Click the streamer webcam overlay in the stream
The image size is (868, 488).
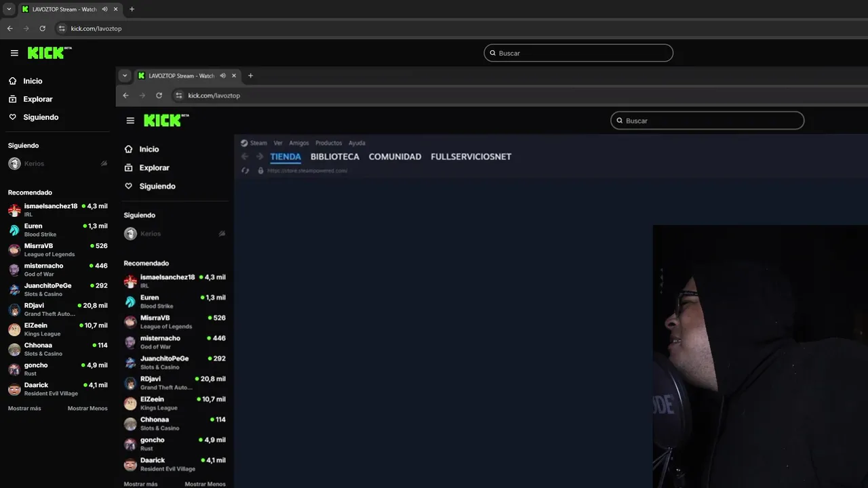coord(760,357)
